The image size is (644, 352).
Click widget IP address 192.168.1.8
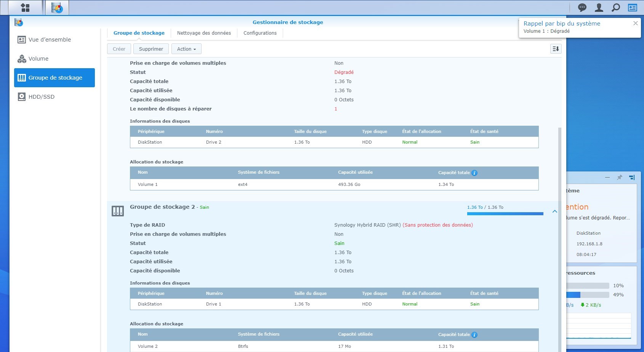pyautogui.click(x=589, y=244)
